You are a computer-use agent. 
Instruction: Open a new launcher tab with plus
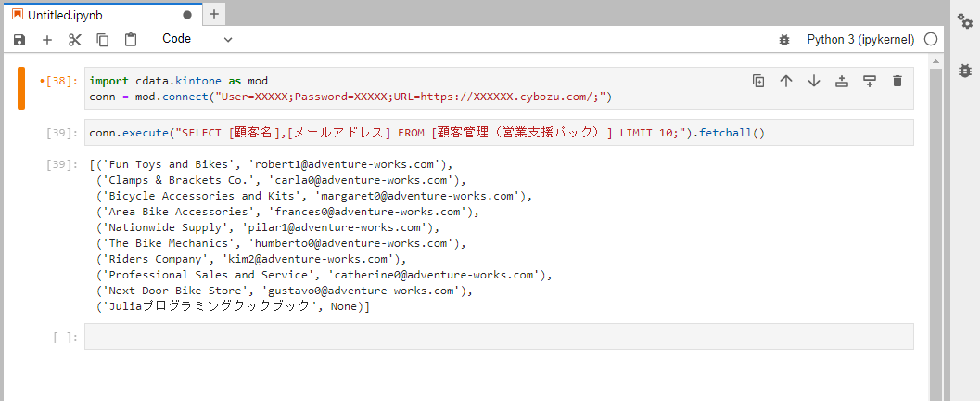click(x=214, y=14)
